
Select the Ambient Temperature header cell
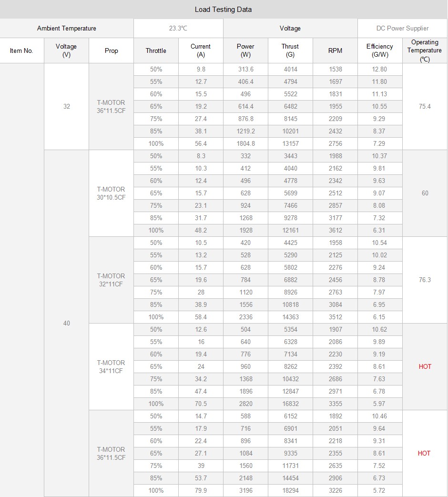click(x=67, y=28)
